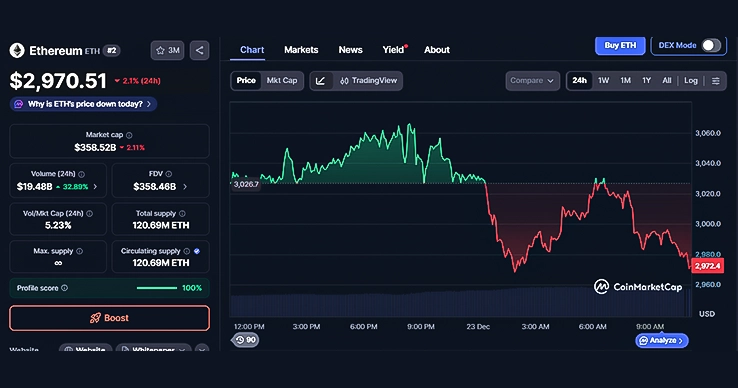
Task: Click Profile score info icon
Action: click(64, 288)
